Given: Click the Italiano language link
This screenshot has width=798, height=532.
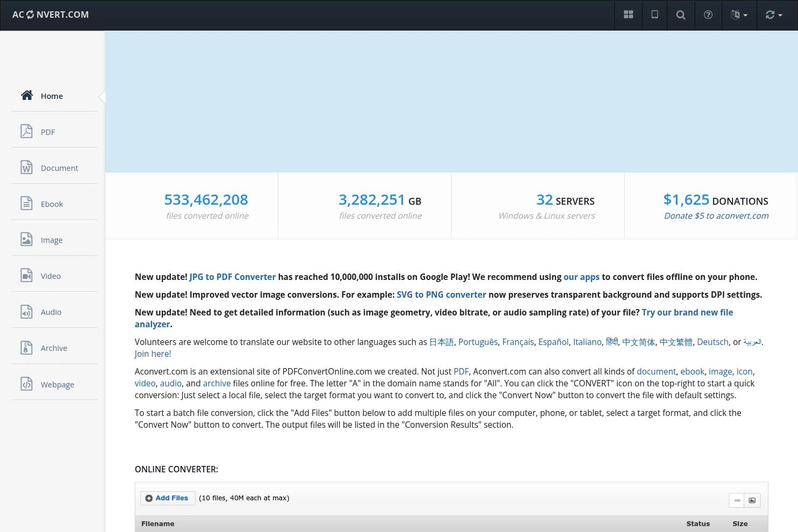Looking at the screenshot, I should (587, 342).
